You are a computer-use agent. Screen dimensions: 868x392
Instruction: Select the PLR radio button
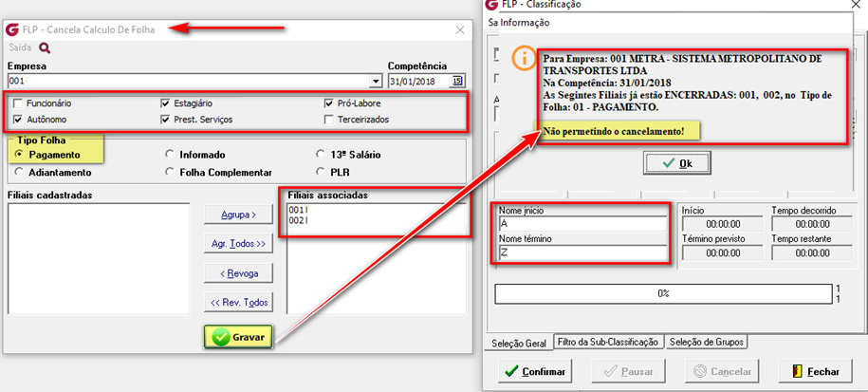click(x=321, y=172)
